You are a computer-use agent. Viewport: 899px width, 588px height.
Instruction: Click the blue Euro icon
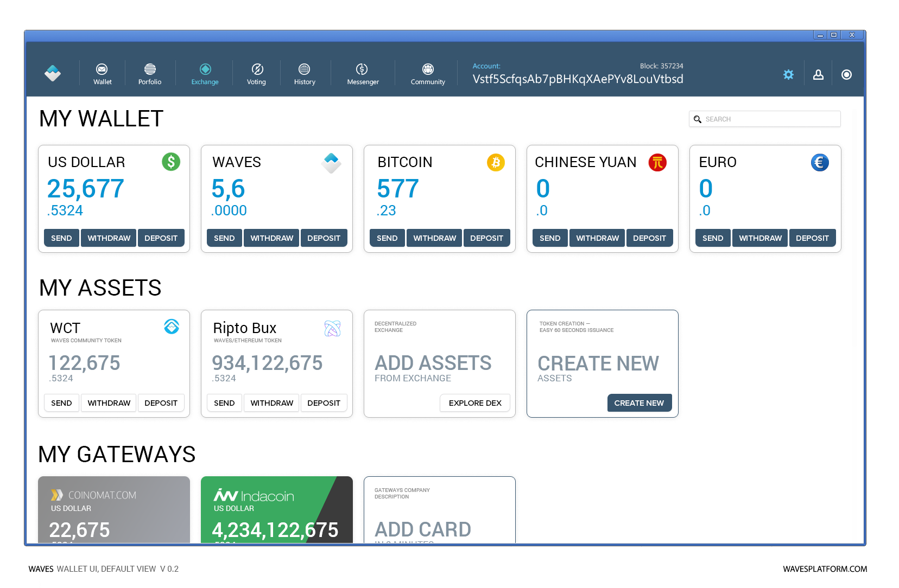coord(820,162)
